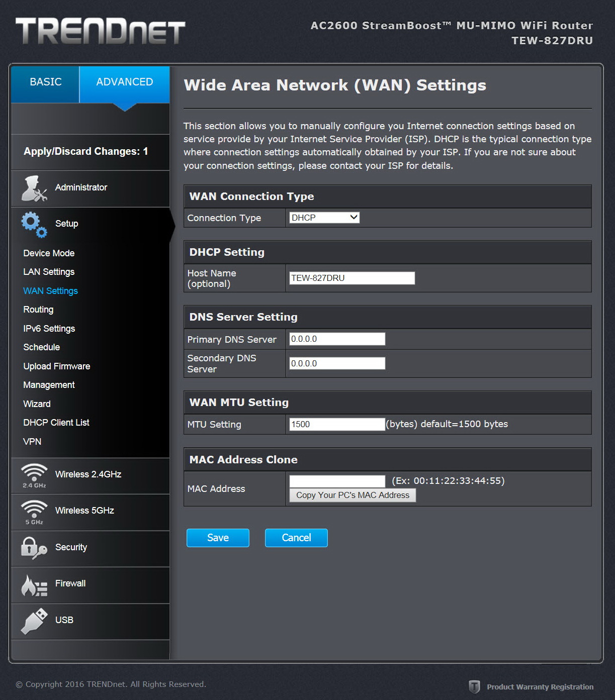The height and width of the screenshot is (700, 615).
Task: Open the Management page
Action: coord(49,385)
